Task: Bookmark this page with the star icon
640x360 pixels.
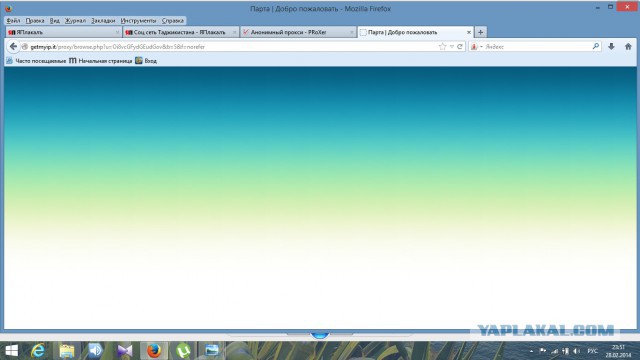Action: pos(442,47)
